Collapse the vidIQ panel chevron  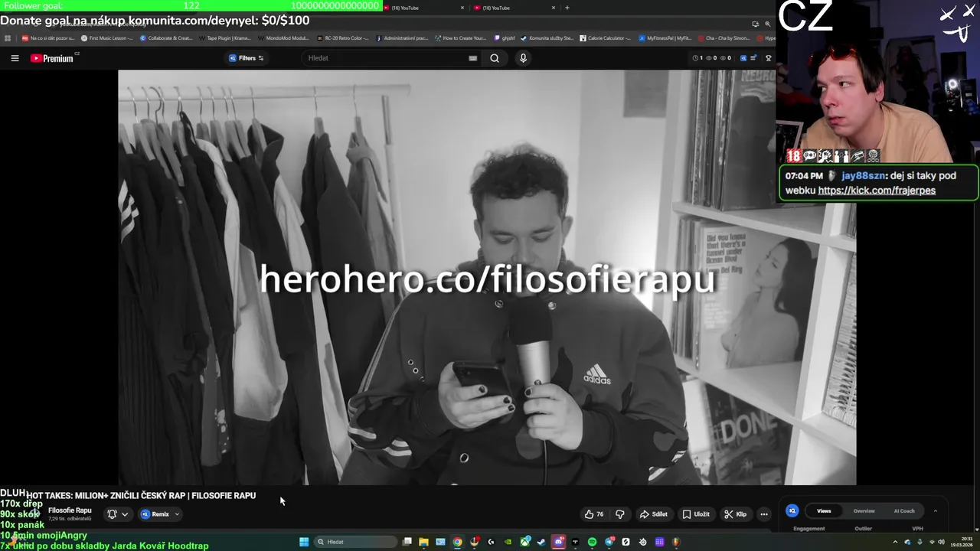click(x=935, y=510)
